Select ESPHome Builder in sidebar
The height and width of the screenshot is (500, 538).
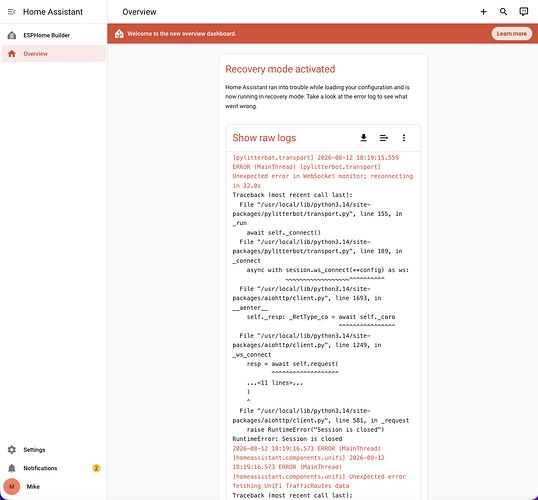coord(54,35)
